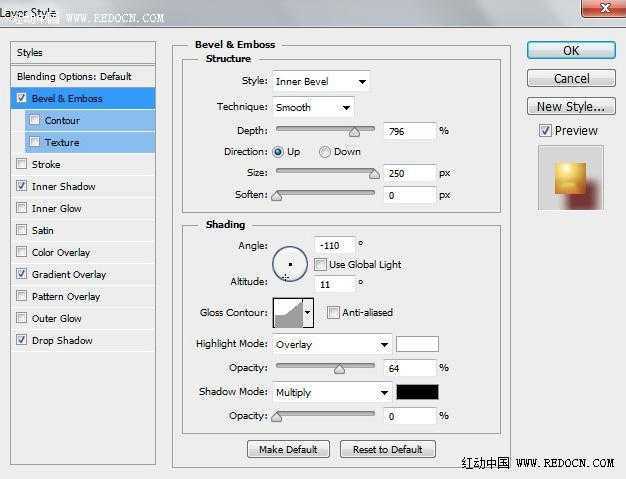Viewport: 626px width, 479px height.
Task: Select the Up direction radio button
Action: tap(278, 152)
